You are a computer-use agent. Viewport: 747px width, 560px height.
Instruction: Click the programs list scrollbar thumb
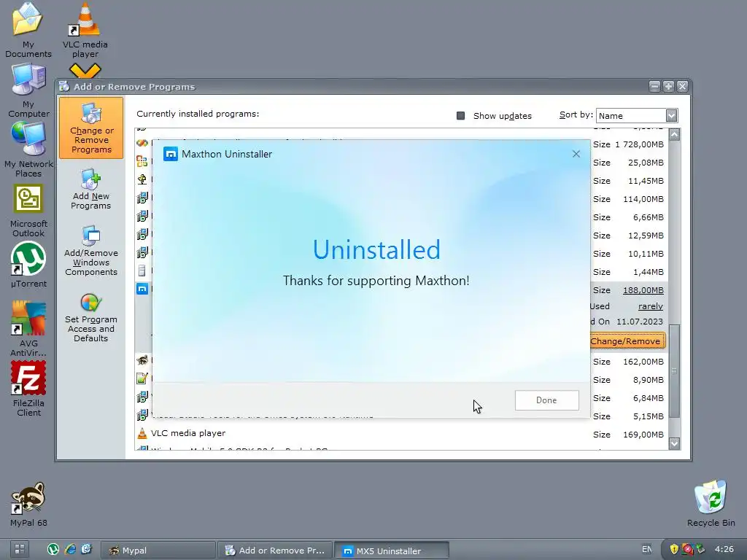click(674, 370)
